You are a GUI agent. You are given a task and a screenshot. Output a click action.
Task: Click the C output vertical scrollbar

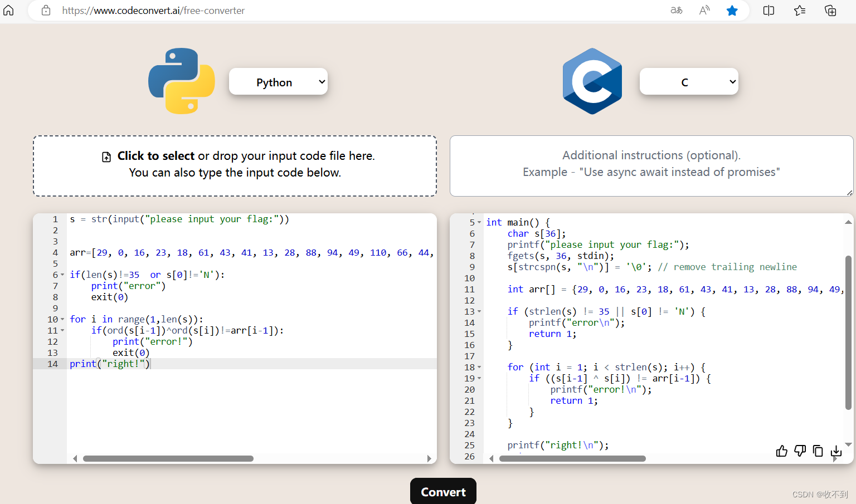pyautogui.click(x=848, y=332)
